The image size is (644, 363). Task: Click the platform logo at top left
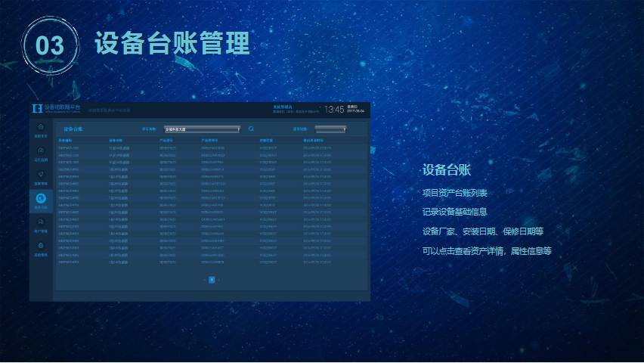click(x=37, y=109)
